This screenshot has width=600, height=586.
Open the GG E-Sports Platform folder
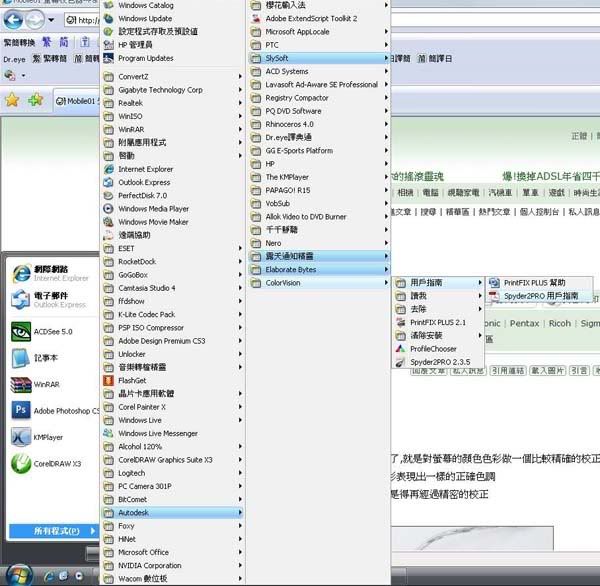click(x=319, y=150)
